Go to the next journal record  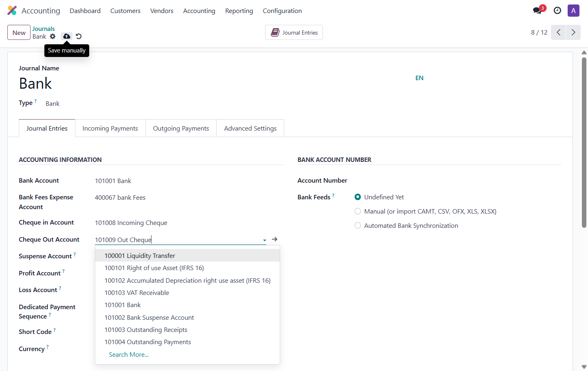tap(573, 32)
